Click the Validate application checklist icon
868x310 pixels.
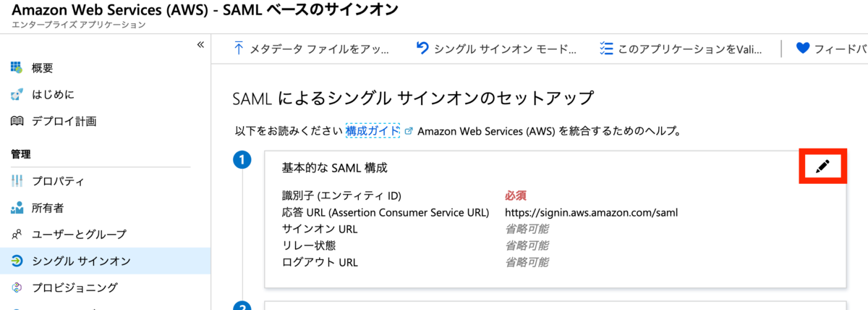(606, 49)
